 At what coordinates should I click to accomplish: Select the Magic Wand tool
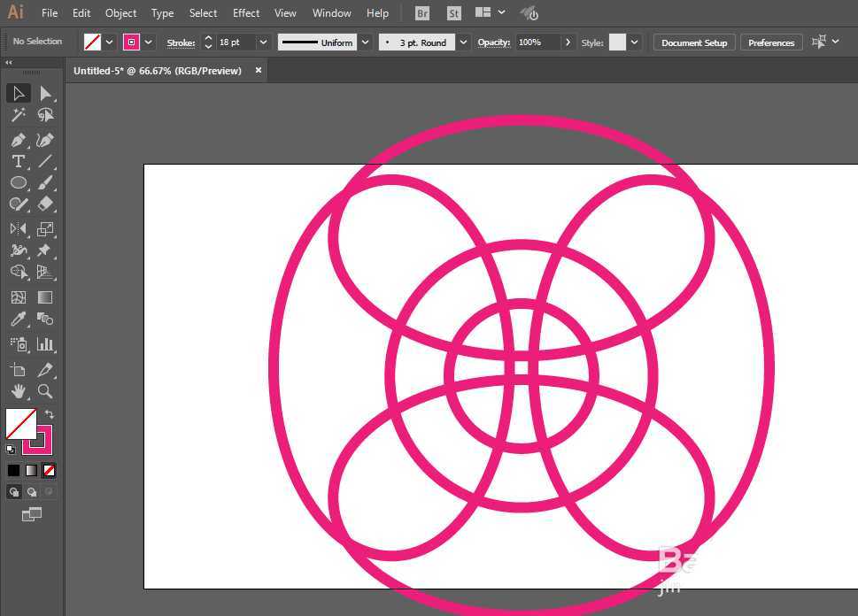[x=18, y=115]
